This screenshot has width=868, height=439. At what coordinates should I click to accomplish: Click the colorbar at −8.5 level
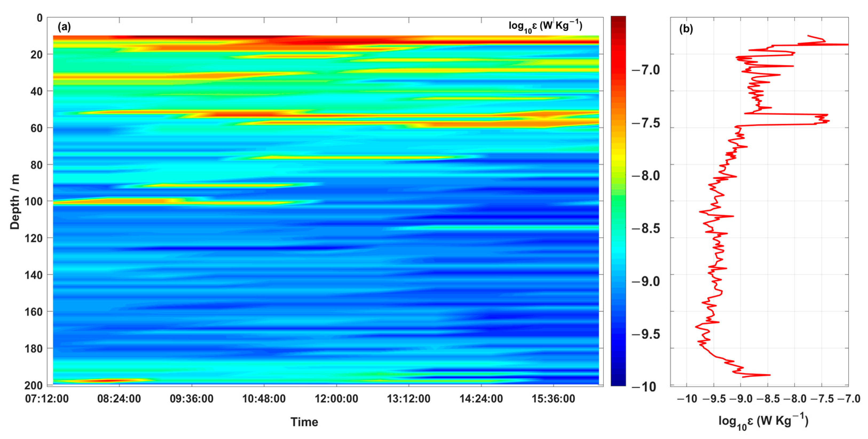pos(618,229)
